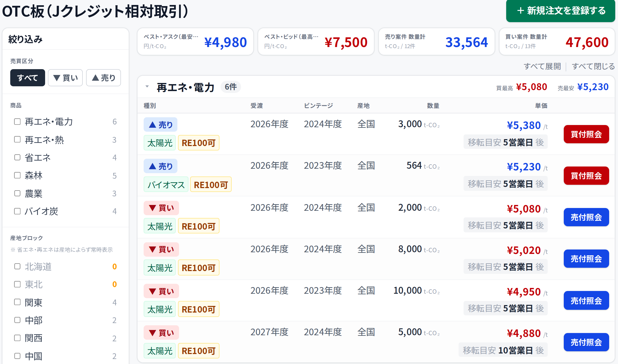618x364 pixels.
Task: Check the 農業 product filter
Action: [17, 193]
